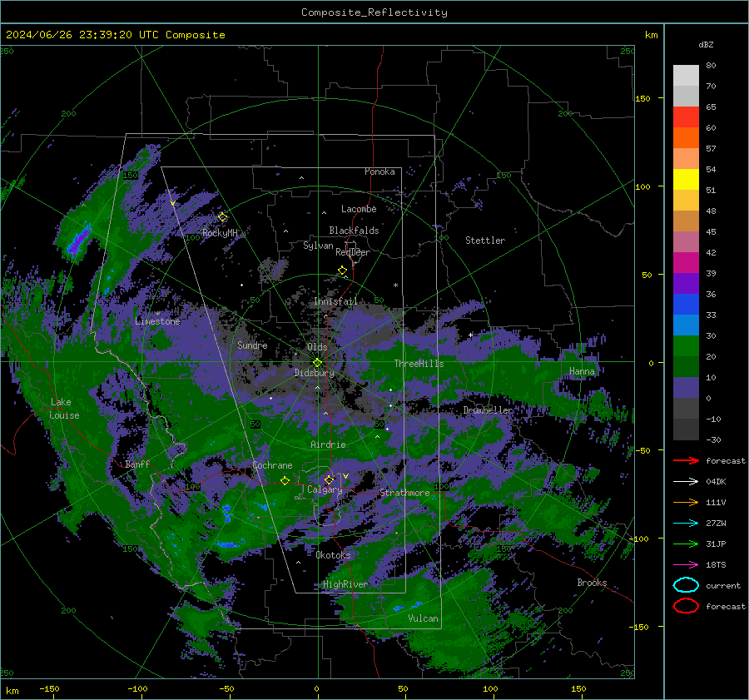The image size is (749, 700).
Task: Click the yellow diamond marker above Calgary
Action: coord(329,479)
